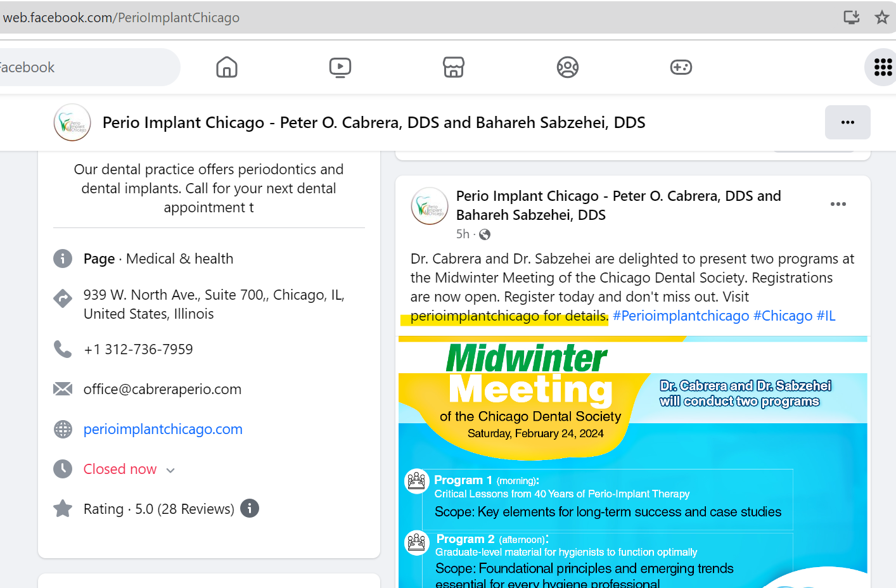Viewport: 896px width, 588px height.
Task: Click the post author name link
Action: click(618, 205)
